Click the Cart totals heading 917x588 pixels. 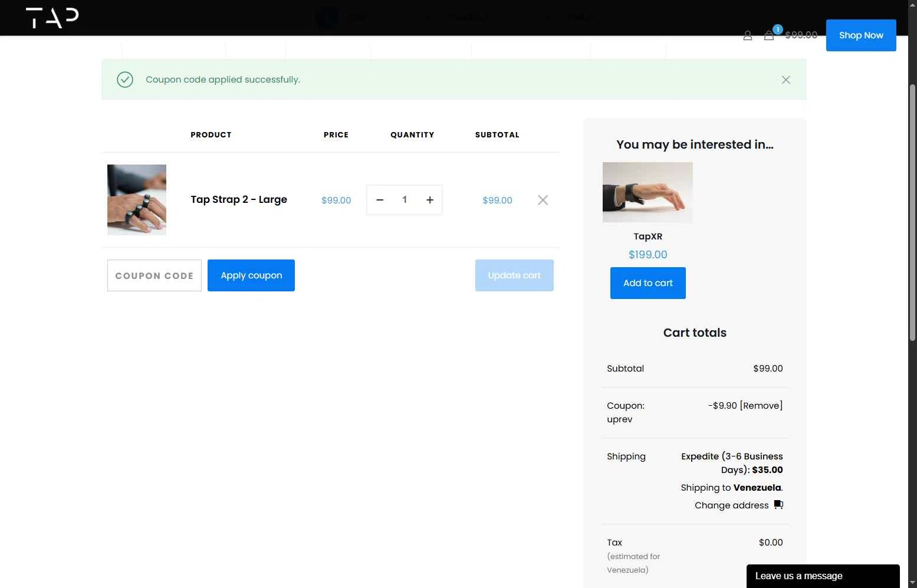(x=695, y=333)
